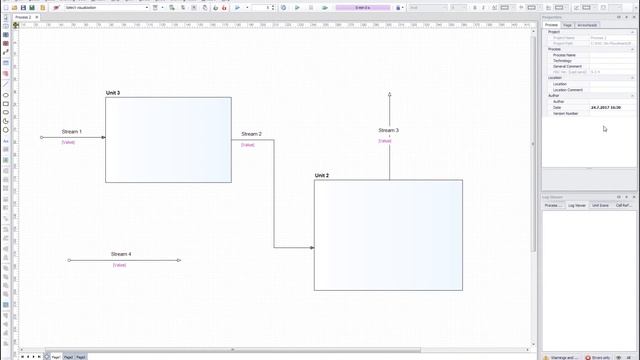Click the blue flag run icon
This screenshot has width=640, height=360.
point(237,8)
